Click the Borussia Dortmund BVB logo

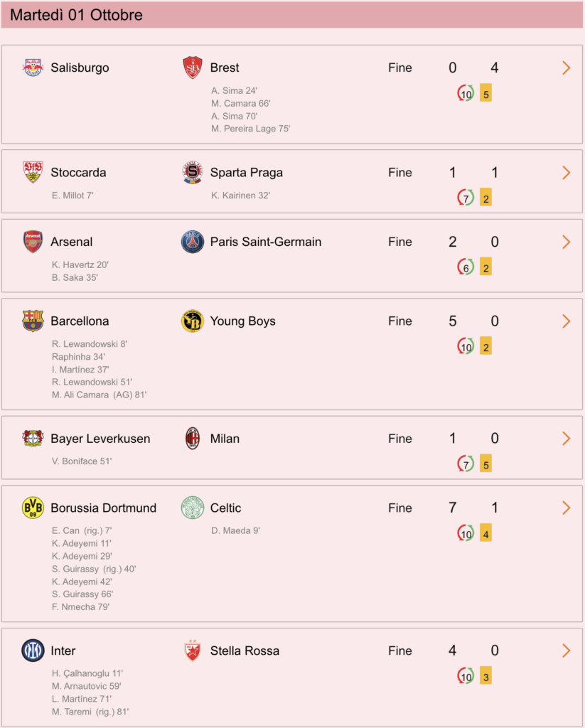[33, 508]
